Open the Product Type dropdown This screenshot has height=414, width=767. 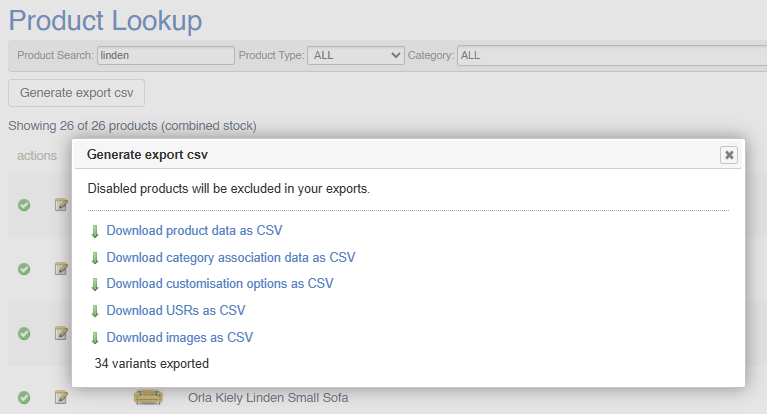pyautogui.click(x=356, y=55)
